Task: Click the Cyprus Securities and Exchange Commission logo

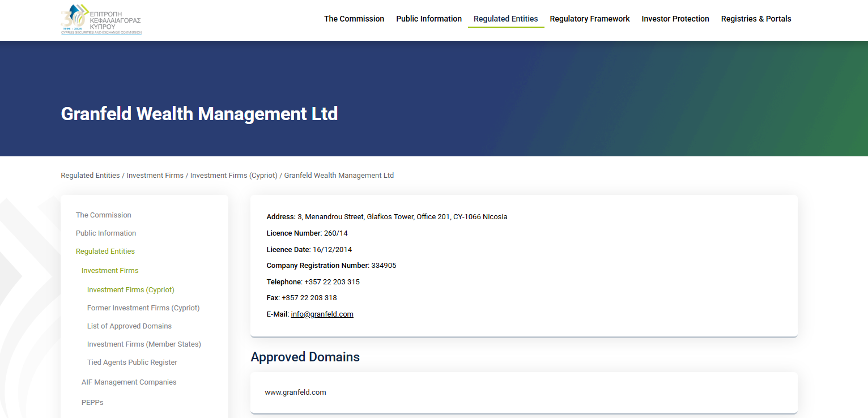Action: [x=101, y=19]
